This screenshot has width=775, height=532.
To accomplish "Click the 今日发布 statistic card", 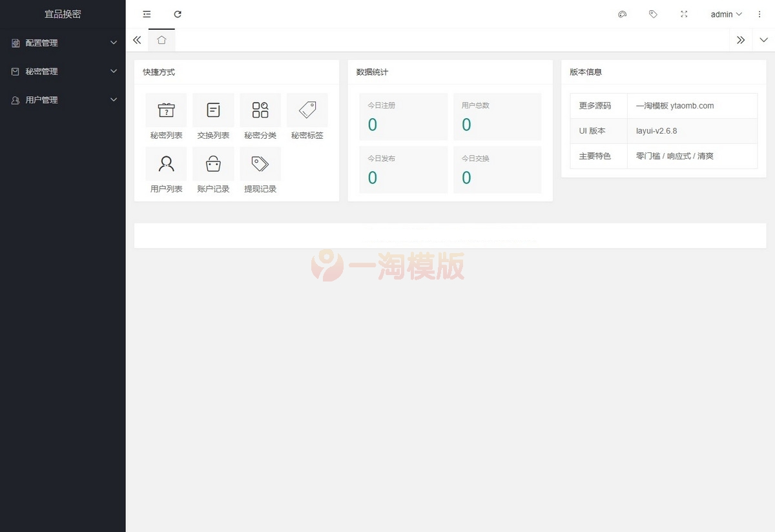I will click(403, 170).
